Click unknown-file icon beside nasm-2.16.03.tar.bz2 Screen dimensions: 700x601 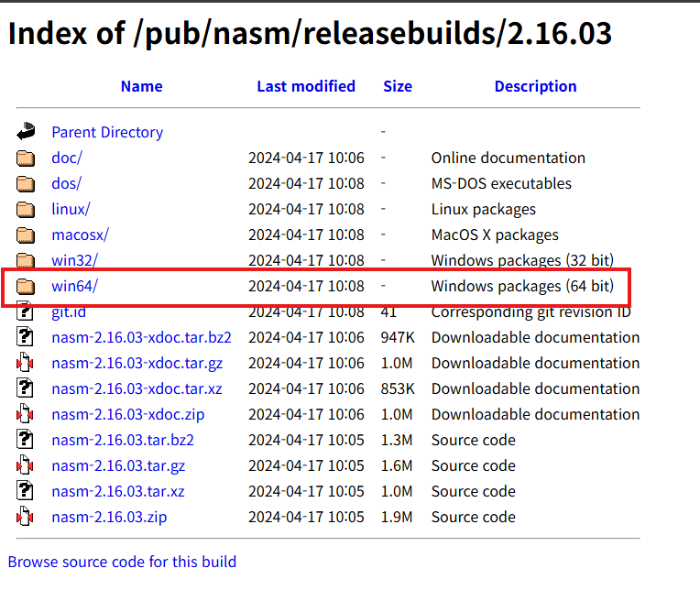[x=25, y=440]
